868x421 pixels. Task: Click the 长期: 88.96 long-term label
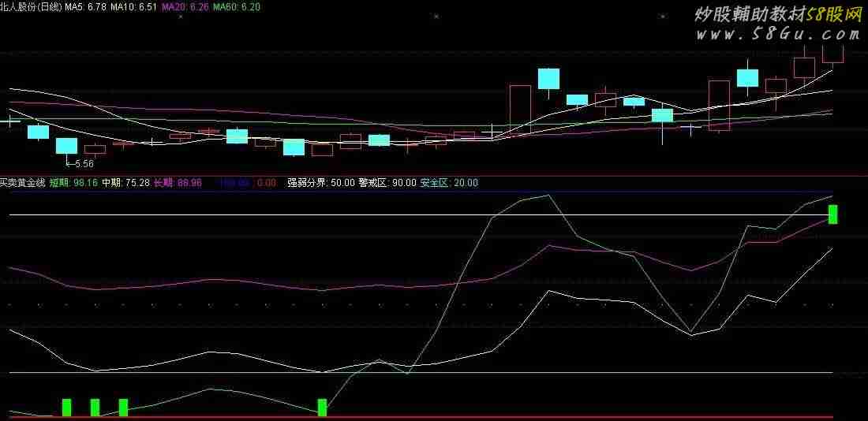[x=178, y=182]
